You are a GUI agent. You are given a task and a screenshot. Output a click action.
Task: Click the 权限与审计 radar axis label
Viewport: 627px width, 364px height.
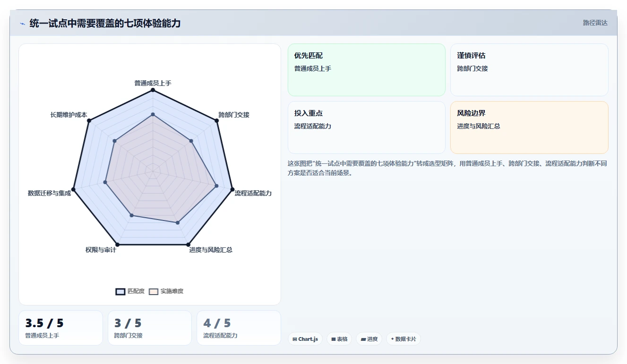(x=101, y=250)
